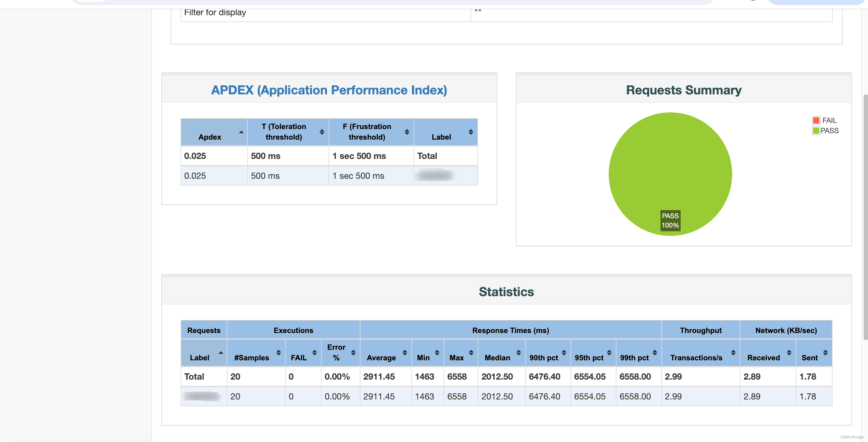Click Total row median 2012.50
The width and height of the screenshot is (868, 442).
point(497,376)
